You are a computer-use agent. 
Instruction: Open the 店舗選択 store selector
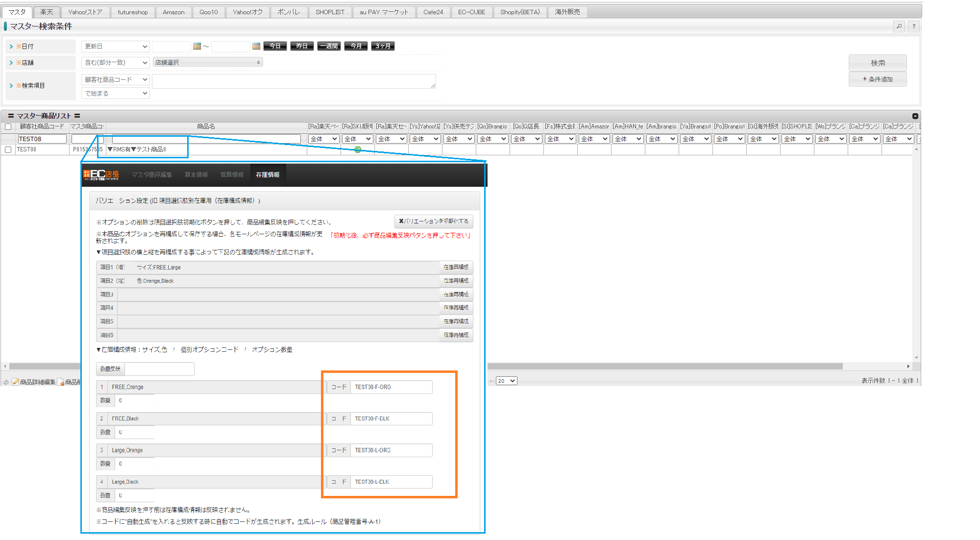(x=208, y=62)
